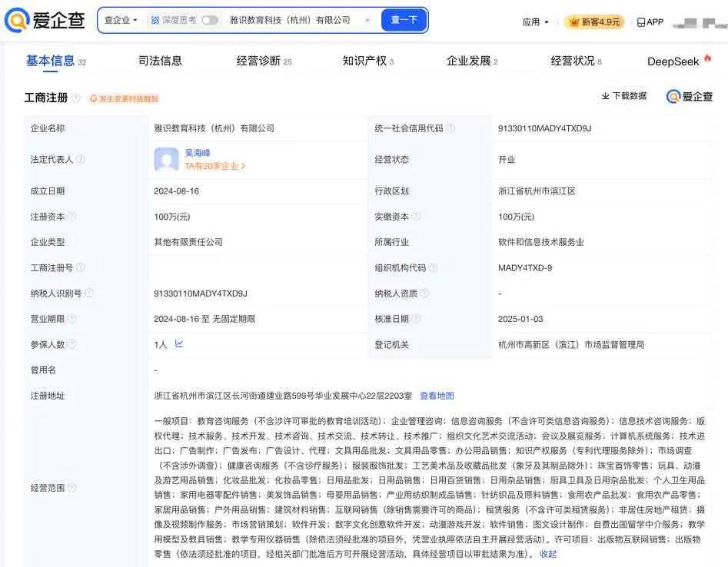The height and width of the screenshot is (567, 728).
Task: Open the 参保人数 trend chart icon
Action: coord(179,344)
